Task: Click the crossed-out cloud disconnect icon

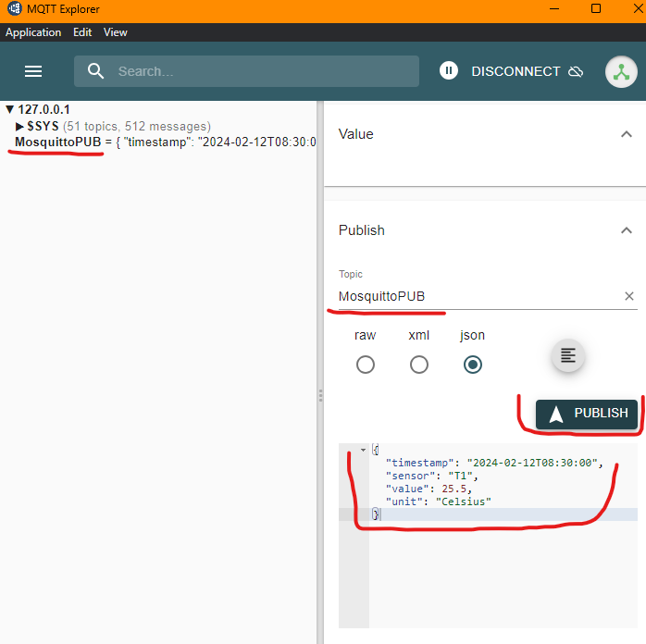Action: point(576,71)
